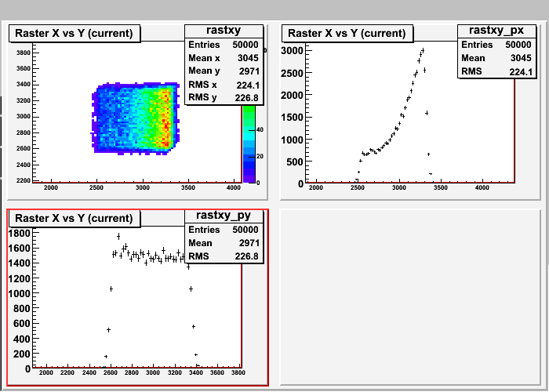This screenshot has width=549, height=392.
Task: Click the '1000' Y-axis label in the rastxy_py pad
Action: point(20,293)
